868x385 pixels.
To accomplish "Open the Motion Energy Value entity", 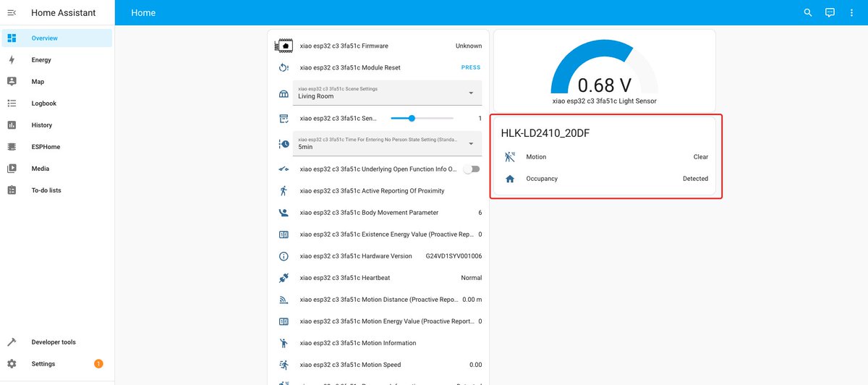I will pyautogui.click(x=378, y=321).
